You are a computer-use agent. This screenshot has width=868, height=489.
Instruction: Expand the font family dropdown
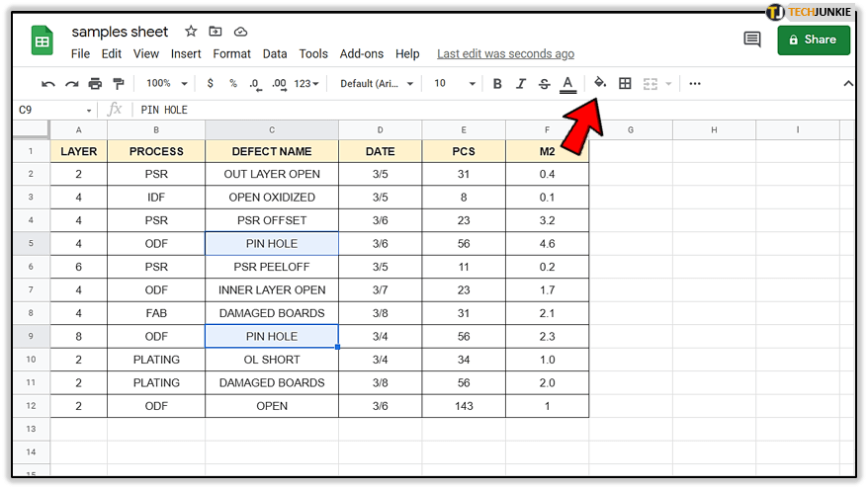pyautogui.click(x=379, y=84)
